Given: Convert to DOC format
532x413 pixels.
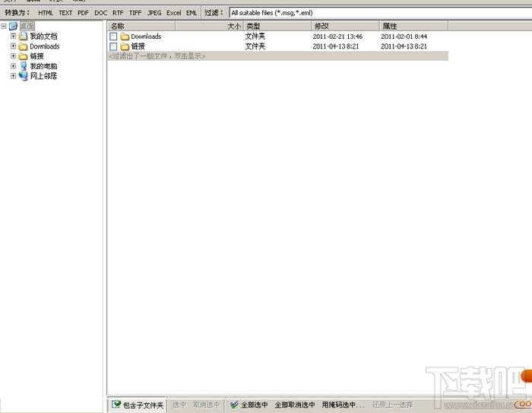Looking at the screenshot, I should (x=101, y=13).
